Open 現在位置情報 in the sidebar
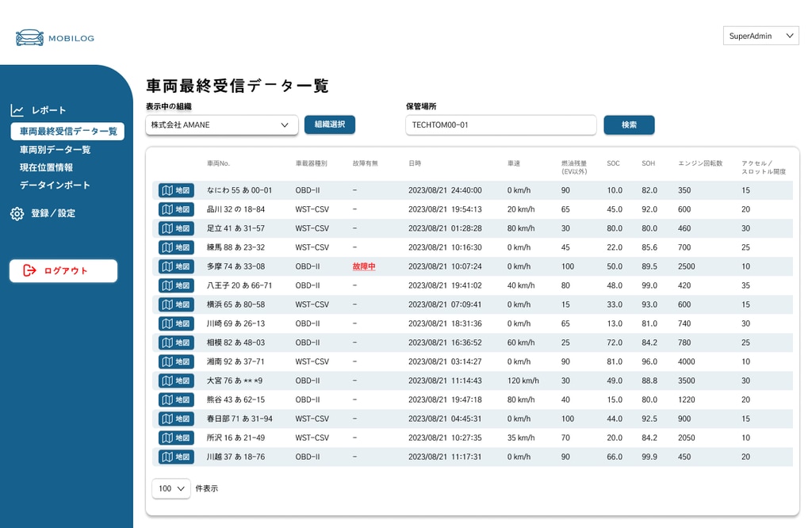The image size is (812, 528). [x=46, y=167]
